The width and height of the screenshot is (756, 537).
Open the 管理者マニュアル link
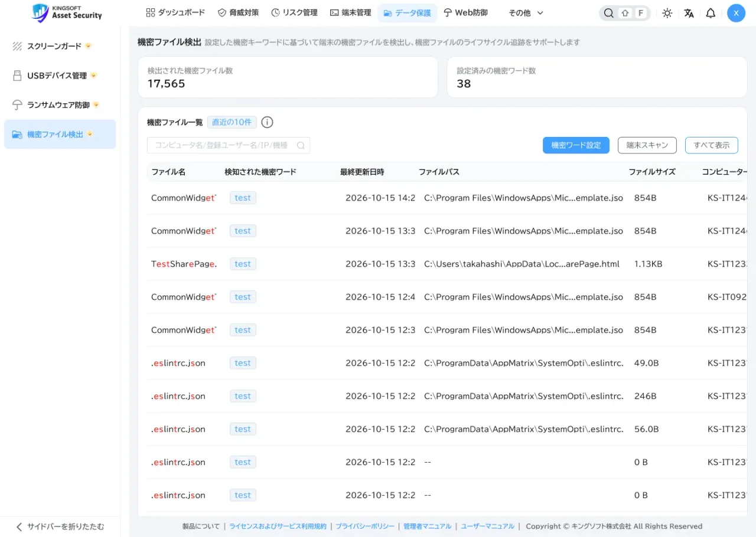pos(428,526)
